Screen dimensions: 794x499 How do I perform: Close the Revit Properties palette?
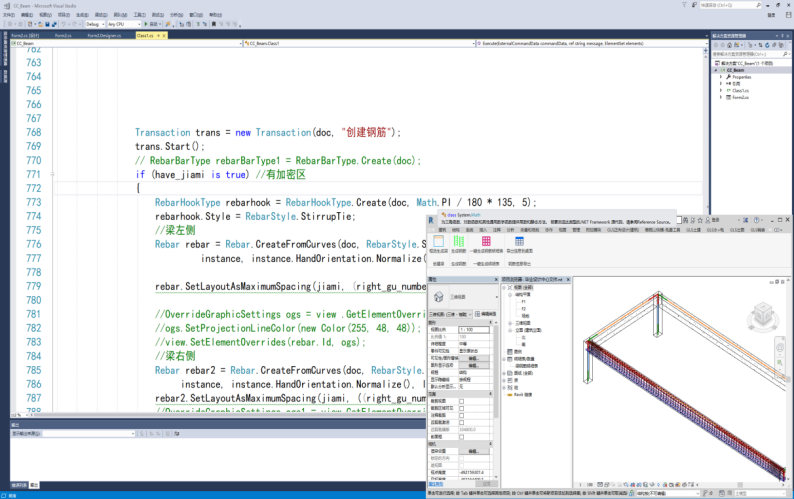pyautogui.click(x=496, y=280)
